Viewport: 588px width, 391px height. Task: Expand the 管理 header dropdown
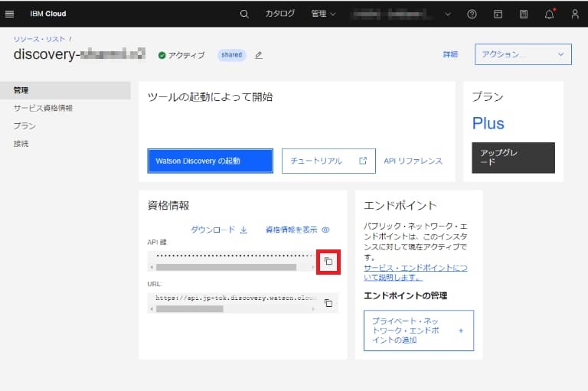(323, 14)
